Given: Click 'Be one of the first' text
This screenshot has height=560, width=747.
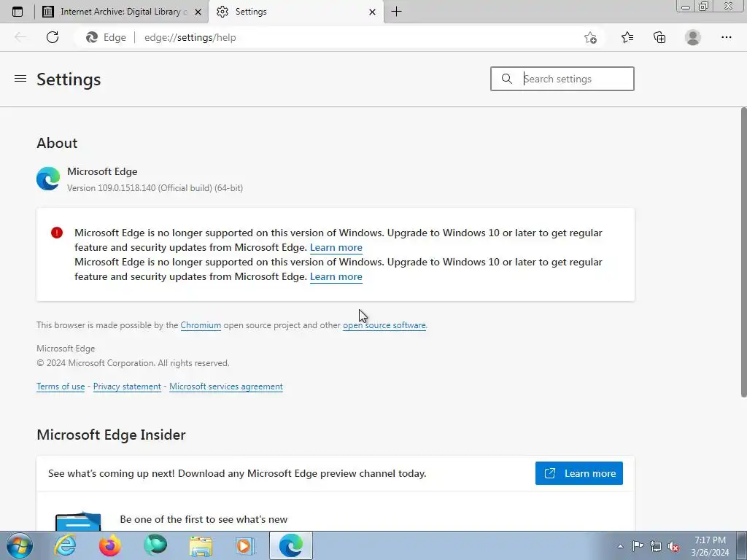Looking at the screenshot, I should coord(204,519).
